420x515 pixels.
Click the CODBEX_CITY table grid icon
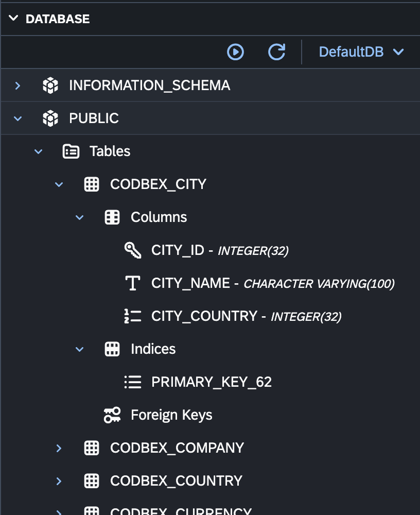coord(92,184)
